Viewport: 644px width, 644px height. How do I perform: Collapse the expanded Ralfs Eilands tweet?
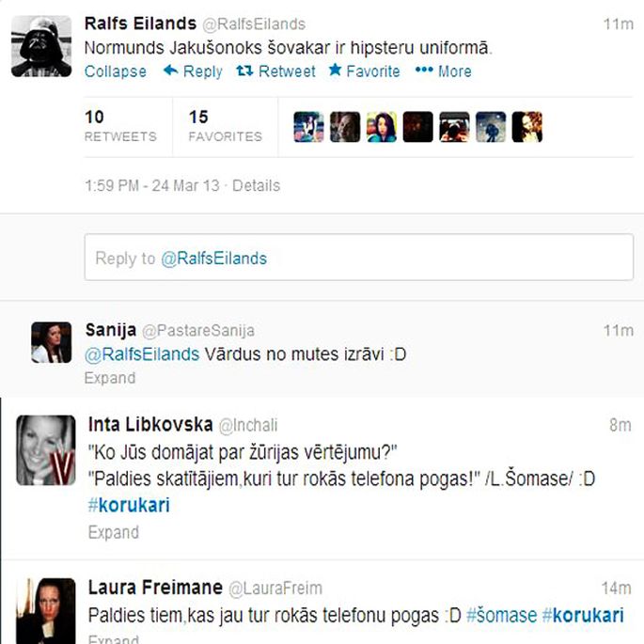coord(116,71)
